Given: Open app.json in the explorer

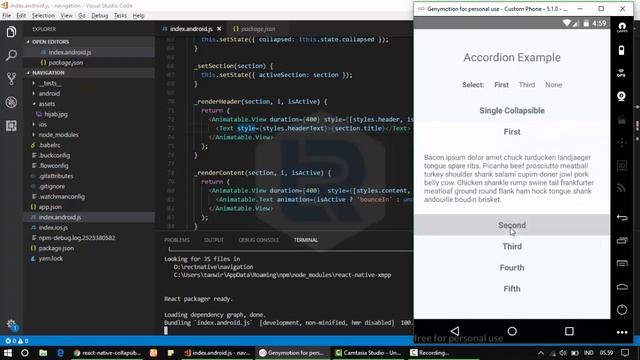Looking at the screenshot, I should point(50,207).
